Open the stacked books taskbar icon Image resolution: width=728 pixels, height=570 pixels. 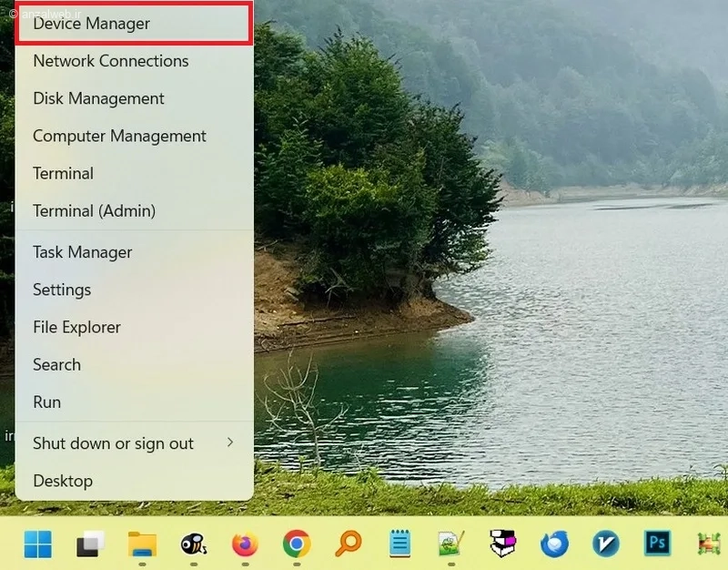503,543
